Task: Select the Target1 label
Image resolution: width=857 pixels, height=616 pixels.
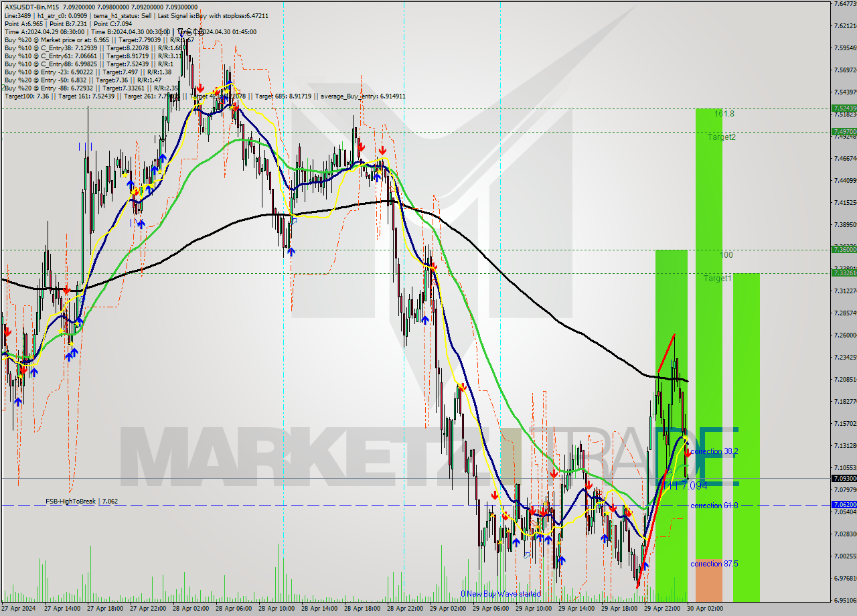Action: (x=717, y=278)
